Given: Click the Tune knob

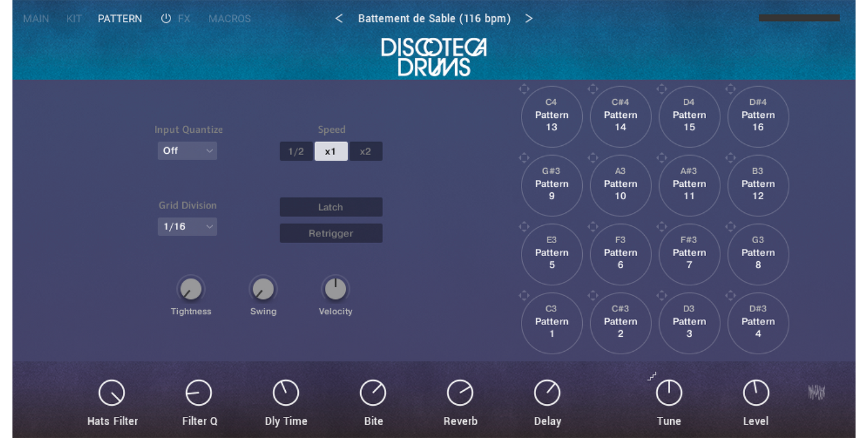Looking at the screenshot, I should (669, 393).
